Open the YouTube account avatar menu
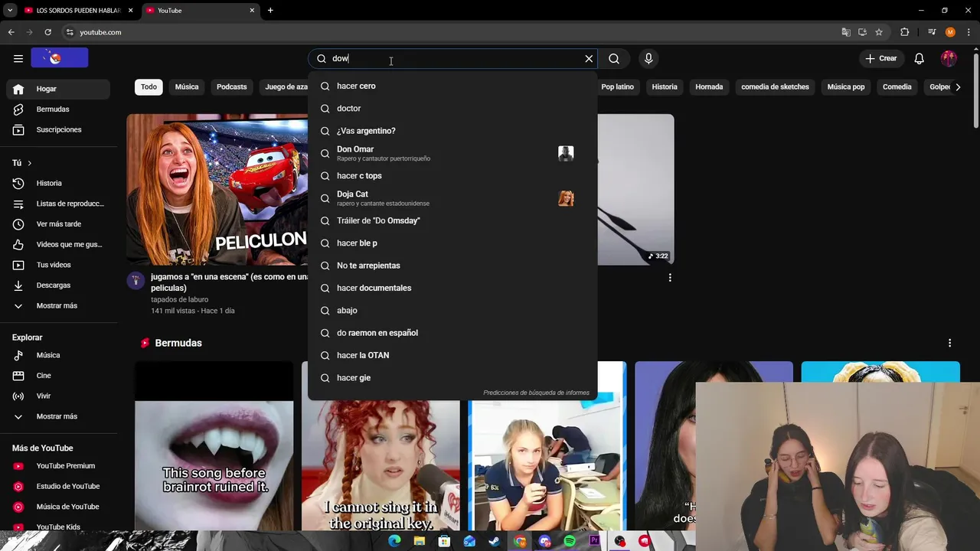This screenshot has height=551, width=980. pyautogui.click(x=949, y=58)
